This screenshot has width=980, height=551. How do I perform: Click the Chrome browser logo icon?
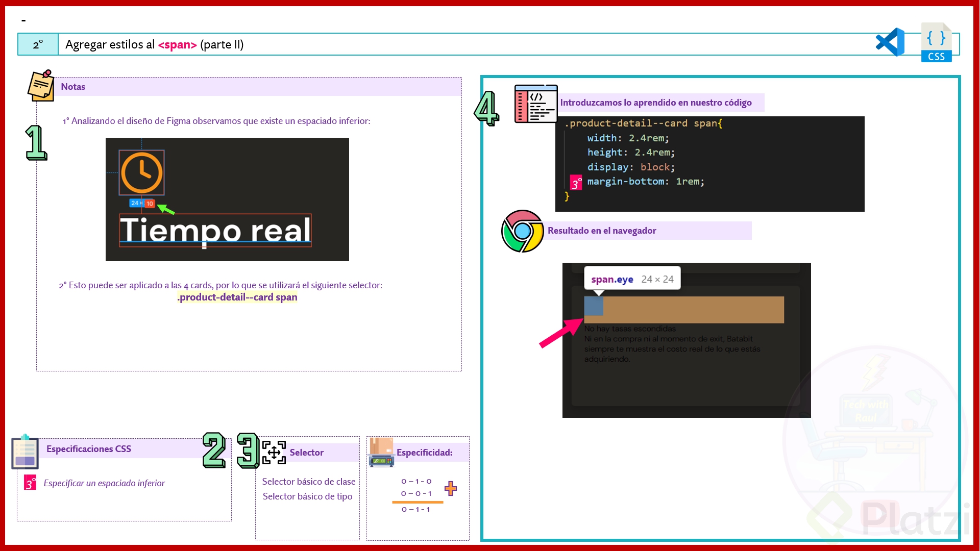click(522, 231)
